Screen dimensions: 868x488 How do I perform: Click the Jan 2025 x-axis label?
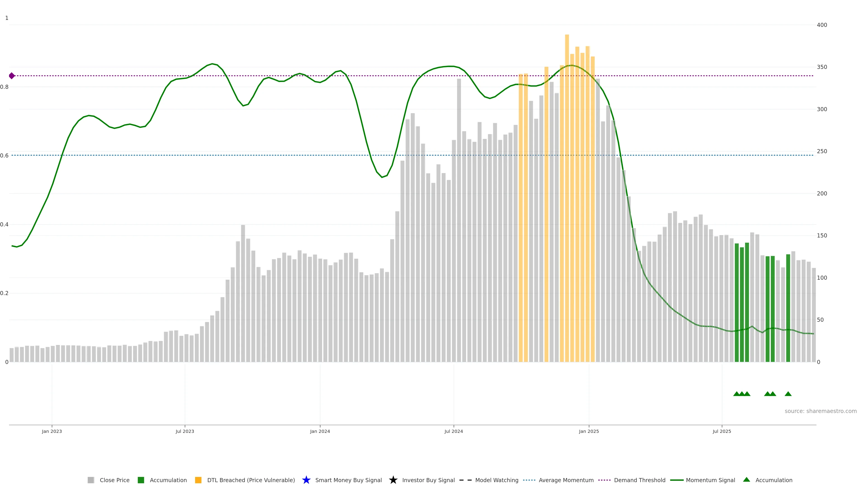pyautogui.click(x=589, y=431)
